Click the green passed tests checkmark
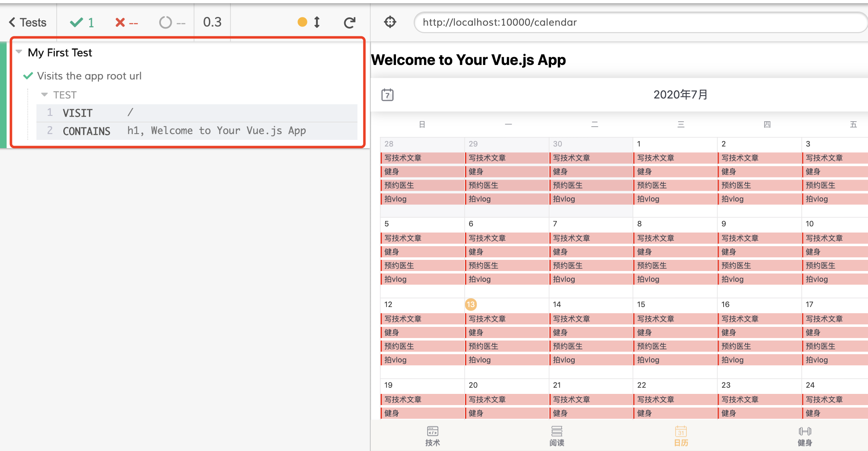The width and height of the screenshot is (868, 451). (x=77, y=22)
